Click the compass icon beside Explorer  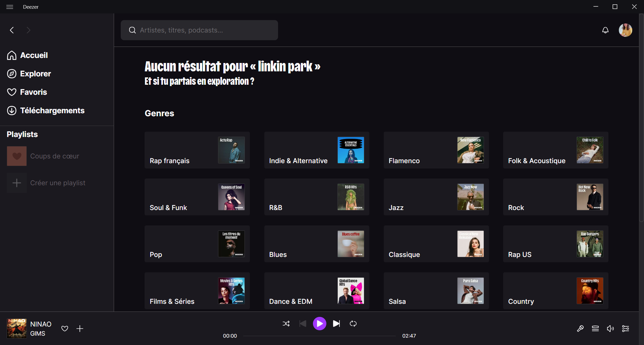click(x=12, y=74)
